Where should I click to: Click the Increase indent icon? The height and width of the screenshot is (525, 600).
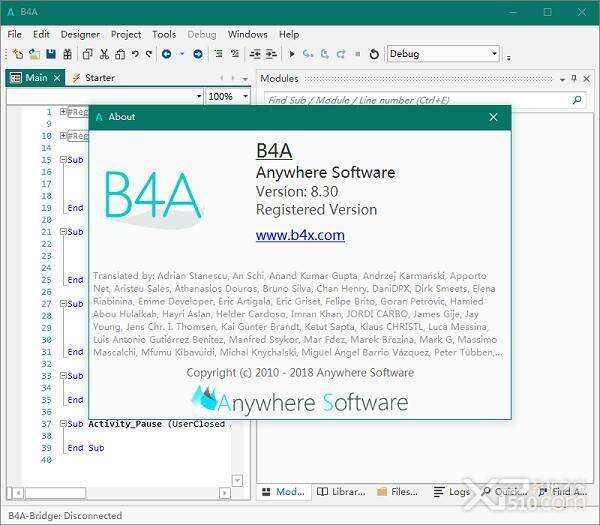pos(271,54)
